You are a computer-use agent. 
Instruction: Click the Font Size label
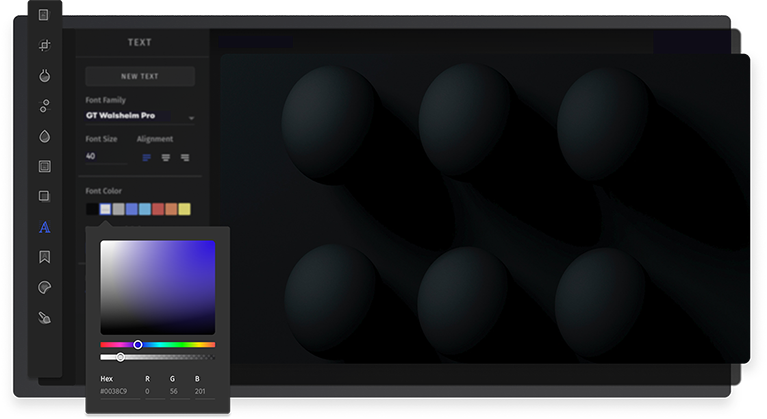pyautogui.click(x=101, y=139)
